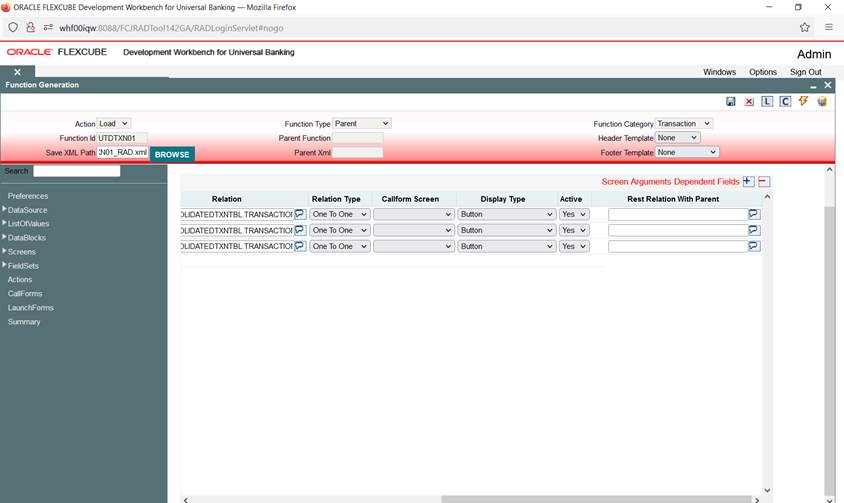Image resolution: width=844 pixels, height=503 pixels.
Task: Expand the FieldSets tree node
Action: tap(4, 264)
